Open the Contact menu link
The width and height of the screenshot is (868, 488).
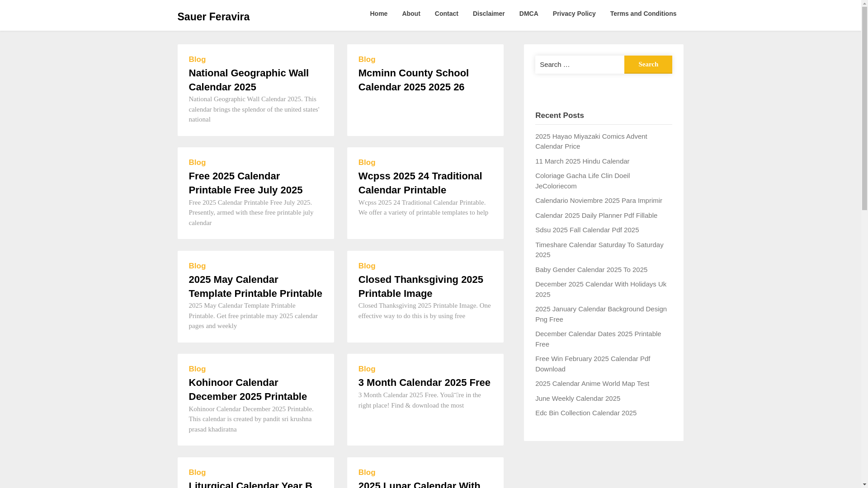[446, 14]
